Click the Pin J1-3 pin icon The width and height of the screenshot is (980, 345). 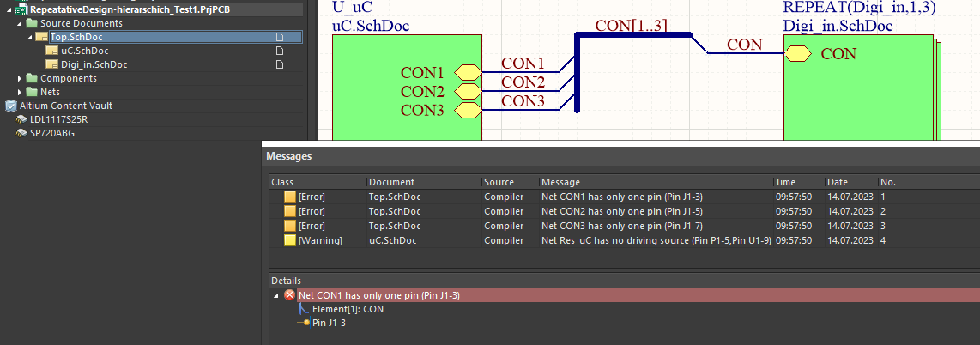point(304,324)
